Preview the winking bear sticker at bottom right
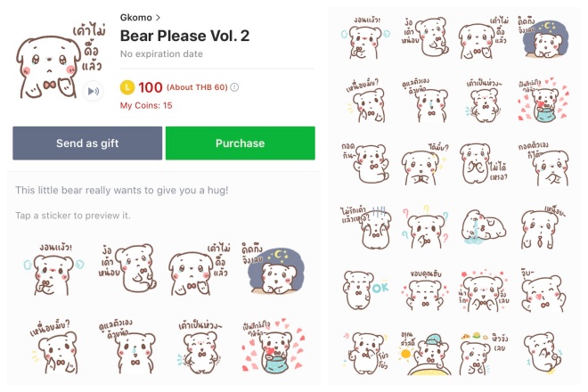Image resolution: width=588 pixels, height=392 pixels. click(543, 352)
